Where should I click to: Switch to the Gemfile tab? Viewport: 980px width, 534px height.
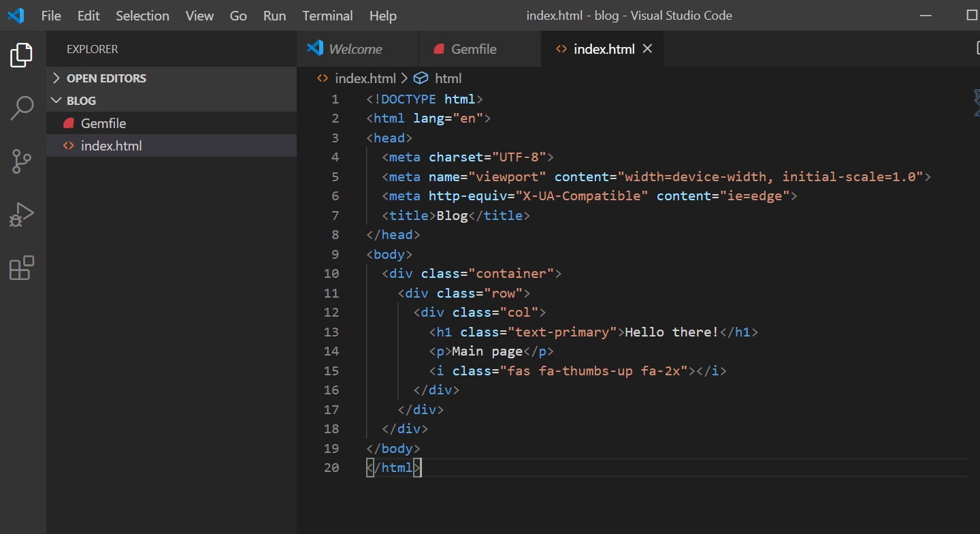(480, 49)
